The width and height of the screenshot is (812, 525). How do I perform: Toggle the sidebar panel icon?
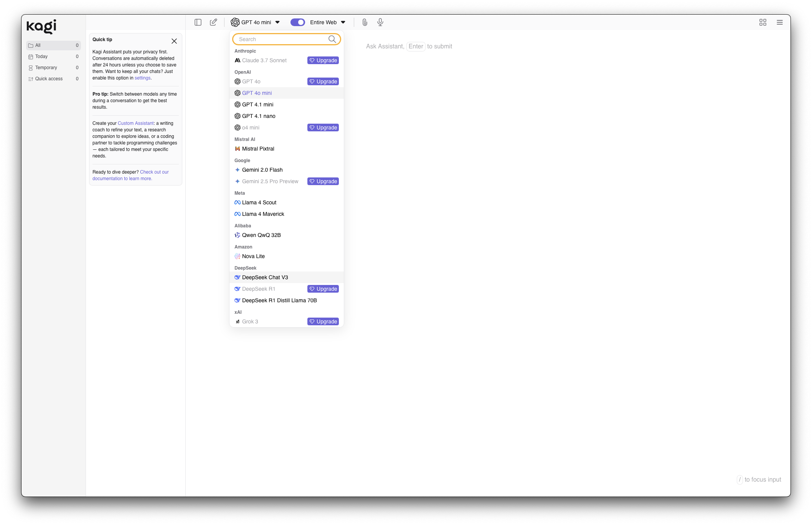click(198, 22)
